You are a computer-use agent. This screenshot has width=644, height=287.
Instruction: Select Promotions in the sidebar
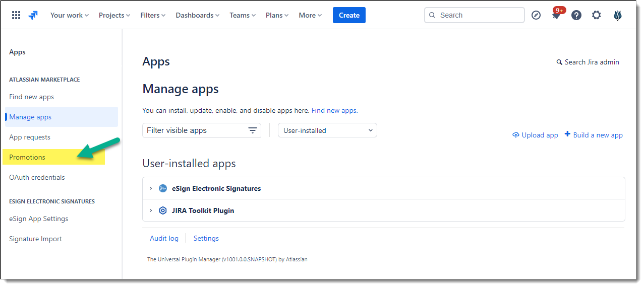click(x=27, y=157)
